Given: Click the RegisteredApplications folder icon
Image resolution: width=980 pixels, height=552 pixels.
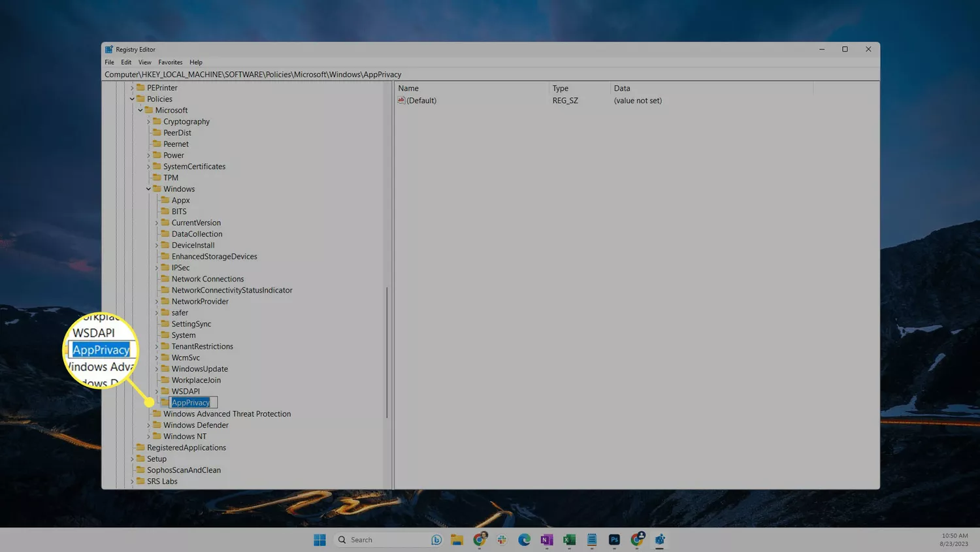Looking at the screenshot, I should coord(140,447).
